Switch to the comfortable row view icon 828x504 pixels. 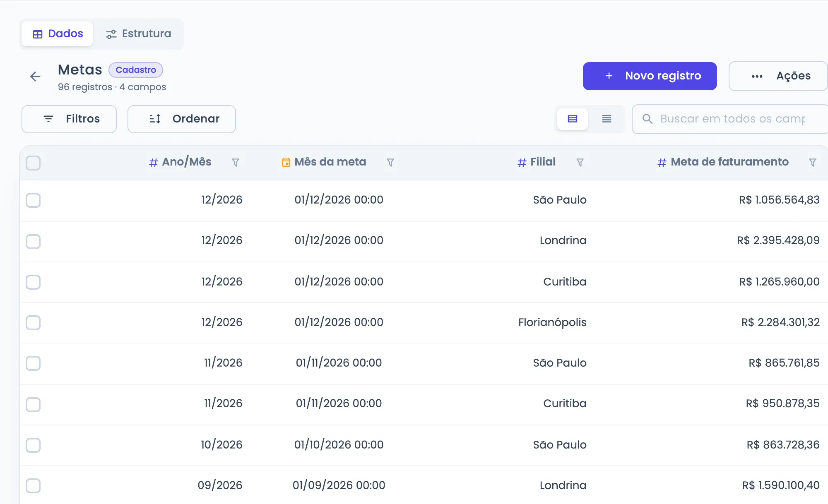[x=573, y=119]
